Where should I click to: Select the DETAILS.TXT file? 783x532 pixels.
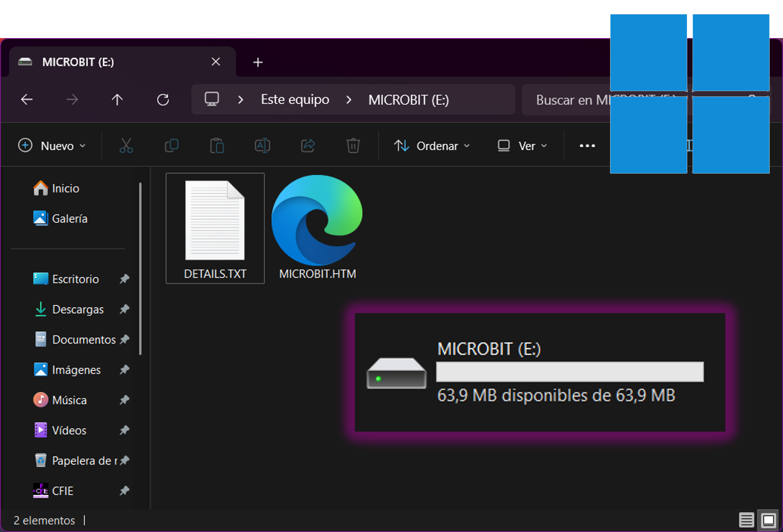click(215, 228)
